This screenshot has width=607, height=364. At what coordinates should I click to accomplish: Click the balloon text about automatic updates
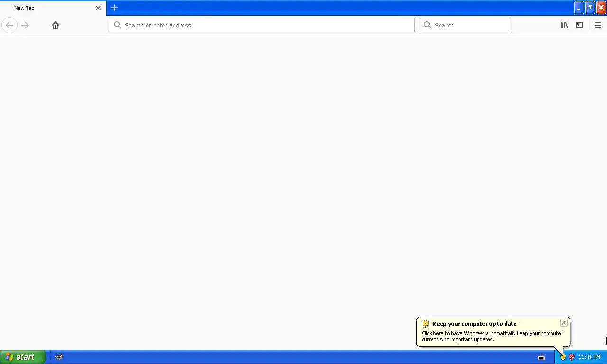coord(492,336)
